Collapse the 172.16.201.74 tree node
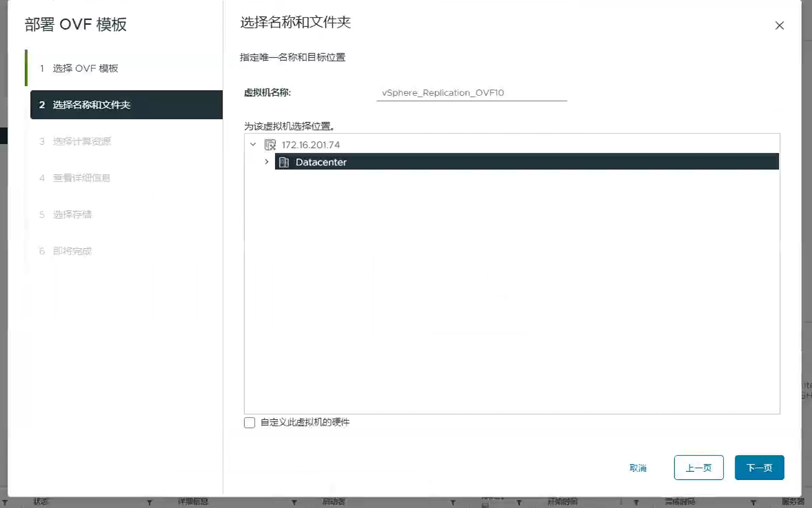Image resolution: width=812 pixels, height=508 pixels. click(253, 145)
